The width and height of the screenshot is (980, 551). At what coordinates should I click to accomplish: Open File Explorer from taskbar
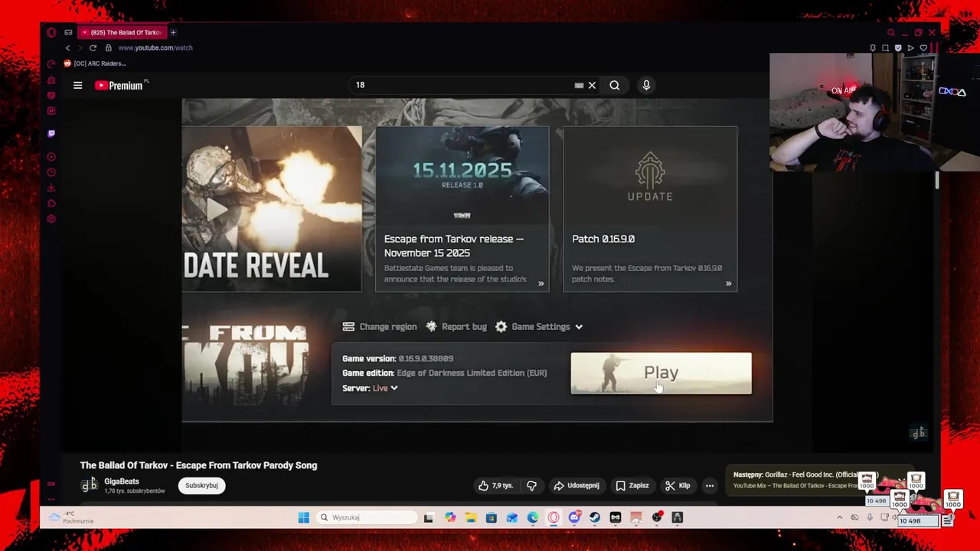point(470,517)
